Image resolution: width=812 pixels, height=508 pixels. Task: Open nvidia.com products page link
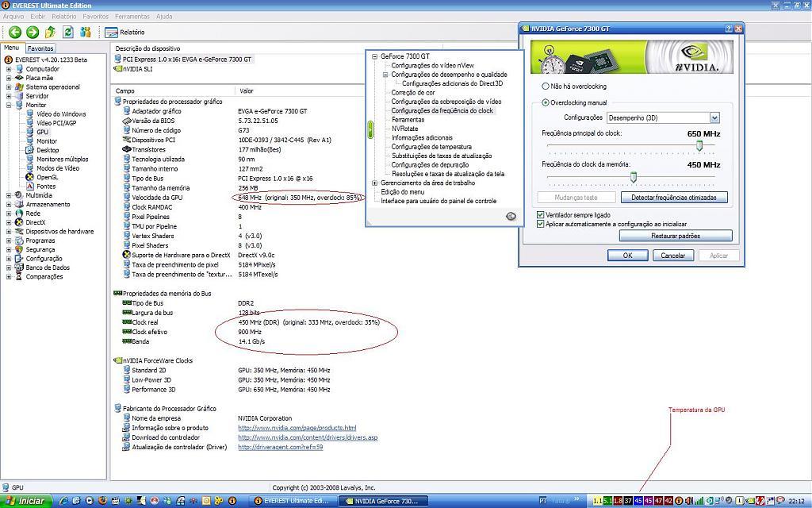[297, 428]
